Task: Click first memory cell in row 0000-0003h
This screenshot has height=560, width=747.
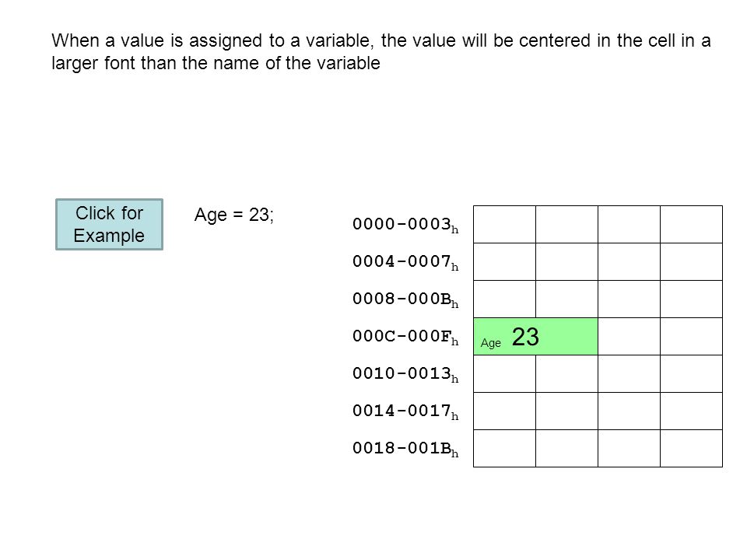Action: pos(504,224)
